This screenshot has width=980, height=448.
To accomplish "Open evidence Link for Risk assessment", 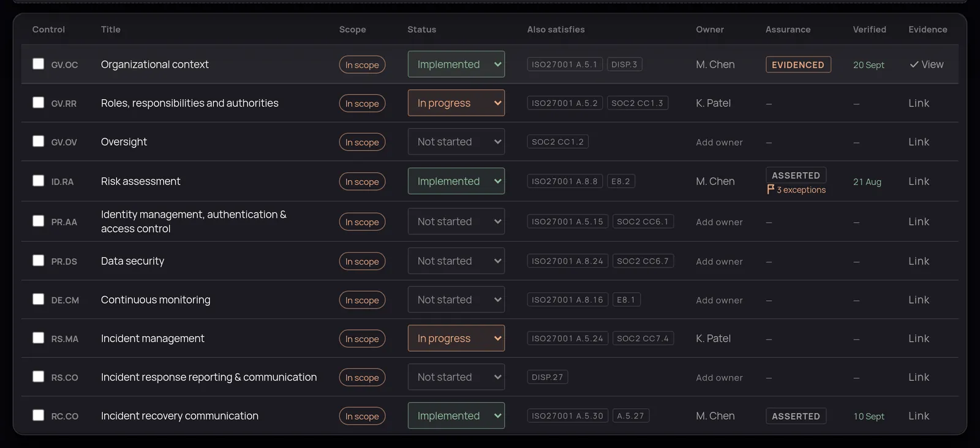I will coord(919,181).
